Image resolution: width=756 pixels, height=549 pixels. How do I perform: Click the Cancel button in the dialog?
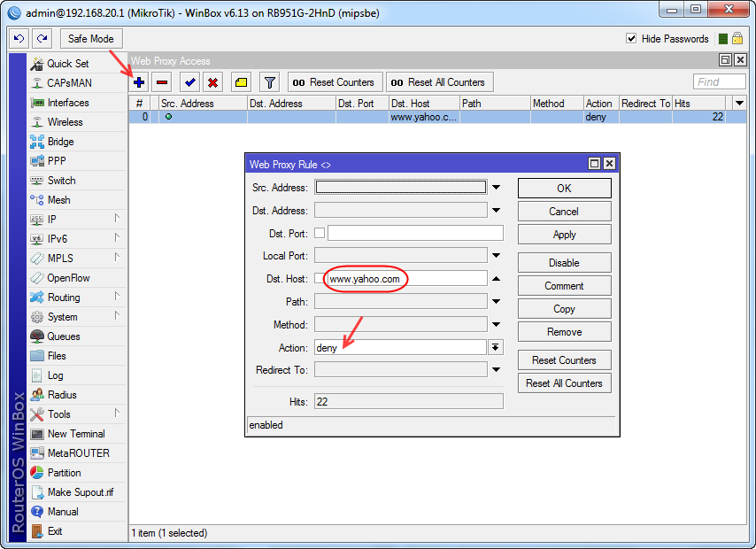tap(564, 212)
